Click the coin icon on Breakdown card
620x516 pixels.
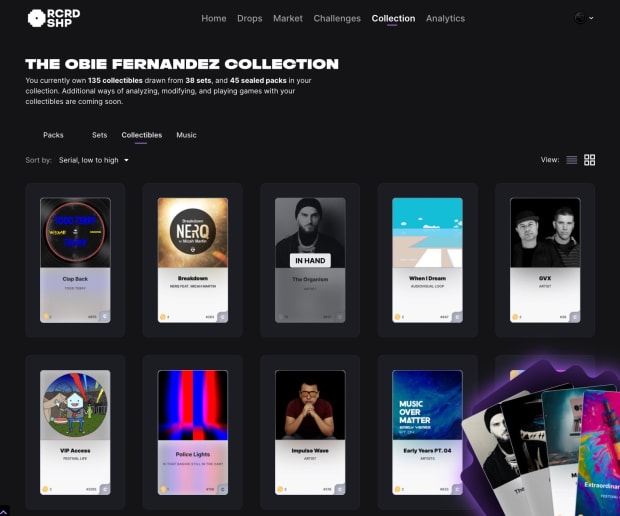tap(163, 317)
